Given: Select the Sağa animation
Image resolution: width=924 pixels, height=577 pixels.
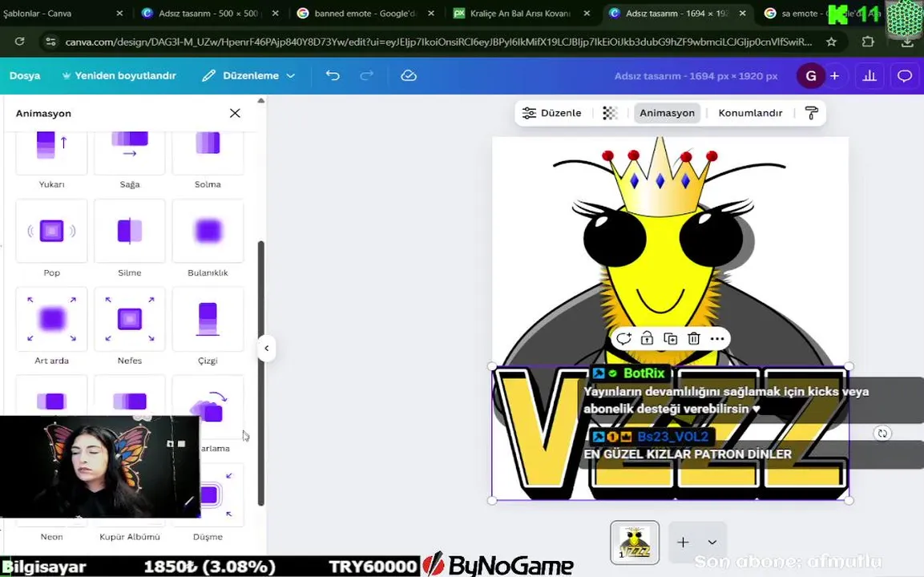Looking at the screenshot, I should click(x=130, y=154).
